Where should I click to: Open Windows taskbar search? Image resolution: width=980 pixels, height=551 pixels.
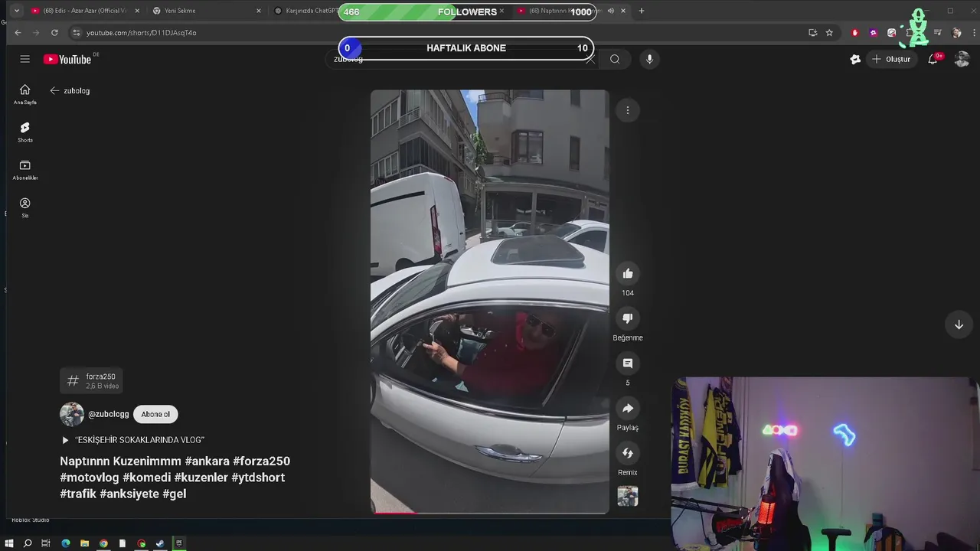point(28,543)
